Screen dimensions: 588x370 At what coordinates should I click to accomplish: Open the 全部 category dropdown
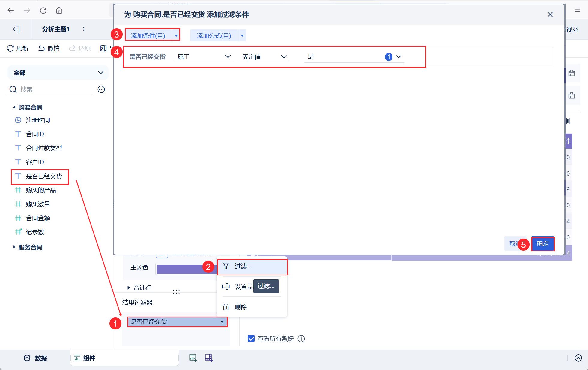click(58, 73)
